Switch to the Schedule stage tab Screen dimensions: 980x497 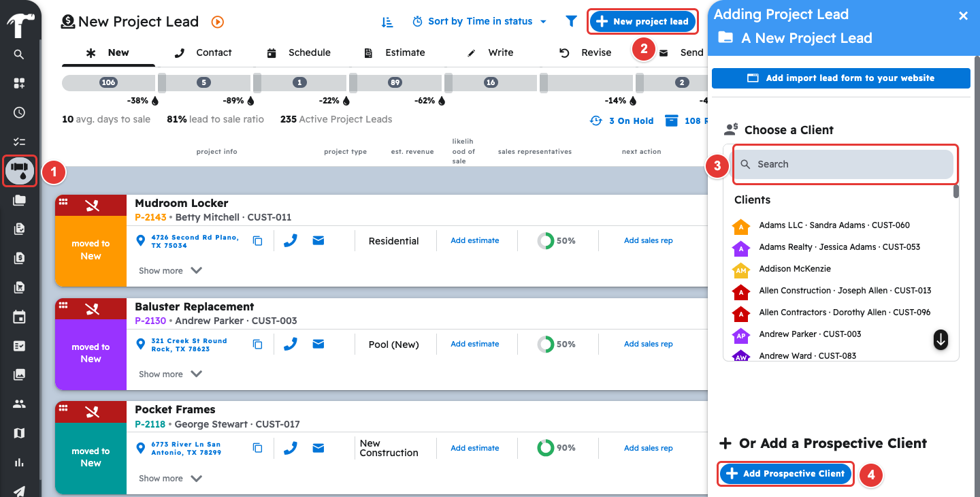tap(299, 52)
